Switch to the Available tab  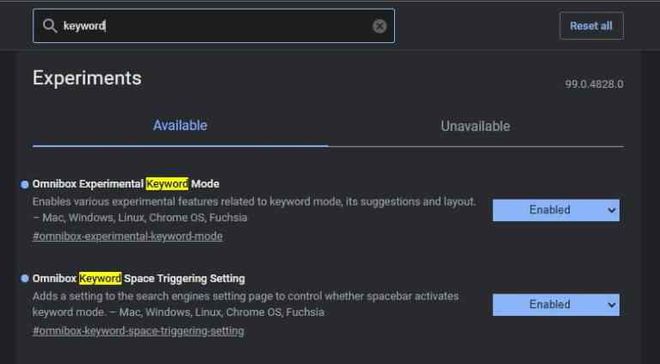pyautogui.click(x=180, y=126)
